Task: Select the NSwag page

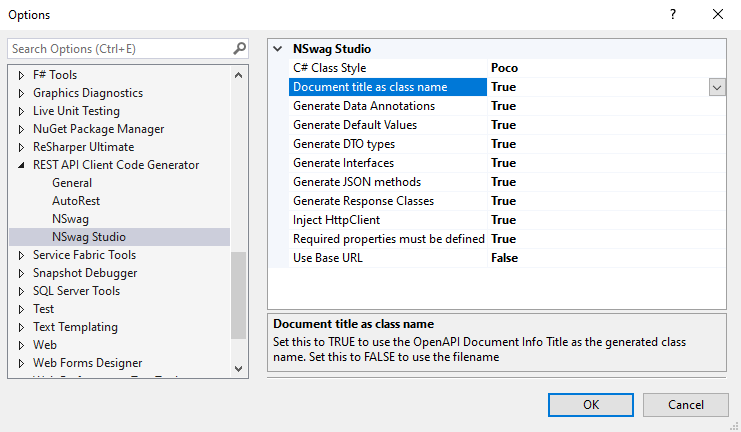Action: (70, 219)
